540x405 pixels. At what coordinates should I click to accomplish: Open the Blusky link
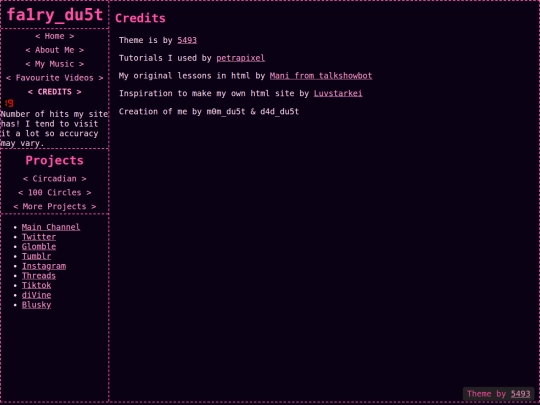pyautogui.click(x=37, y=305)
